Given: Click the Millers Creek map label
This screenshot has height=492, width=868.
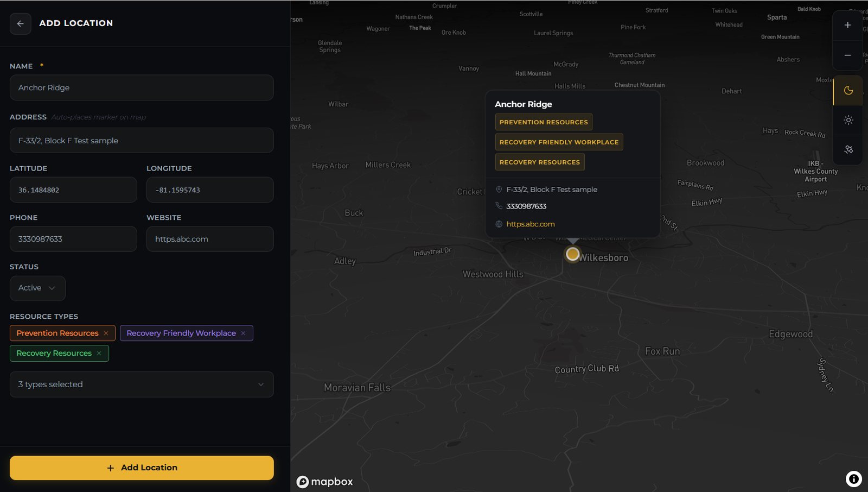Looking at the screenshot, I should [388, 165].
